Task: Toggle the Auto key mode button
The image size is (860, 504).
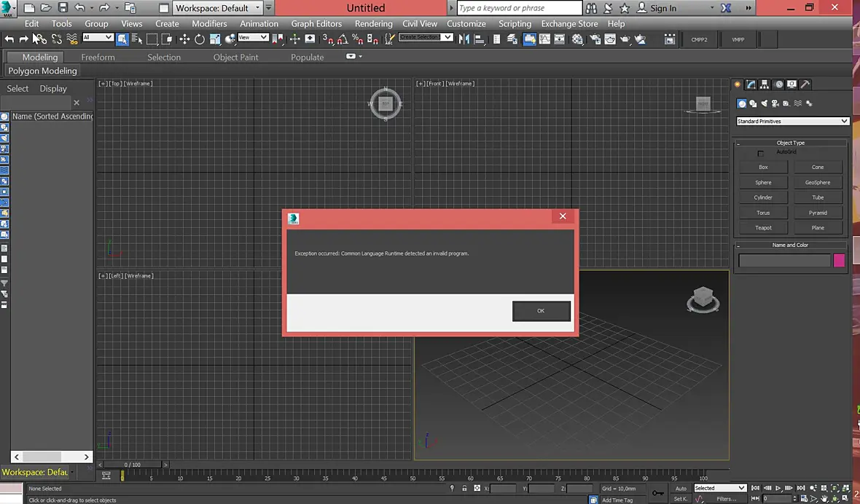Action: coord(681,488)
